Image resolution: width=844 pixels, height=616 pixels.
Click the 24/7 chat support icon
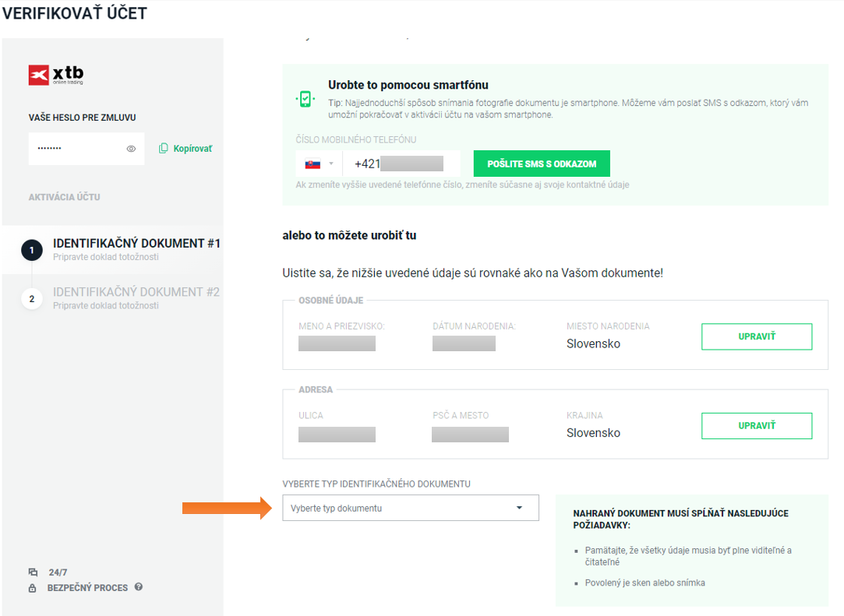point(33,572)
